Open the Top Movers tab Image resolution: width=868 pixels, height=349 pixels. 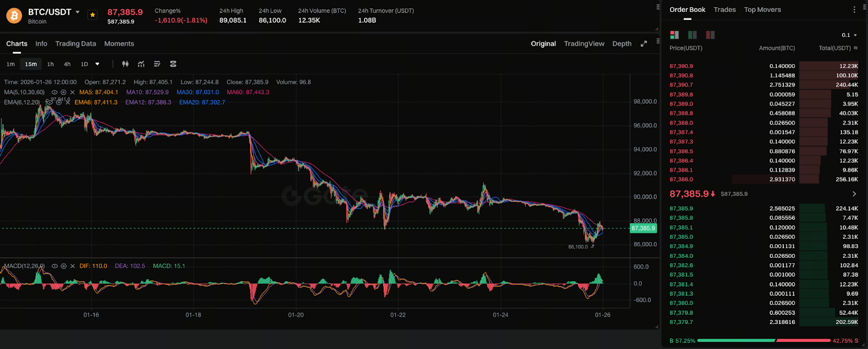[x=762, y=10]
